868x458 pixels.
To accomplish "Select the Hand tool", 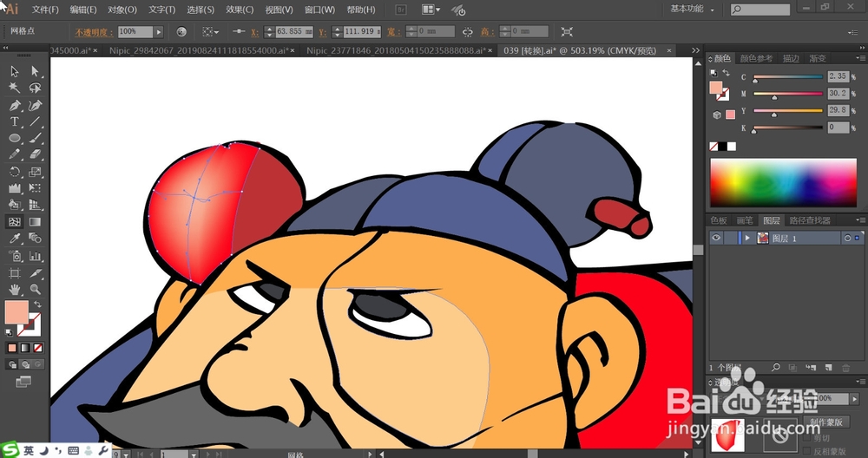I will tap(15, 290).
